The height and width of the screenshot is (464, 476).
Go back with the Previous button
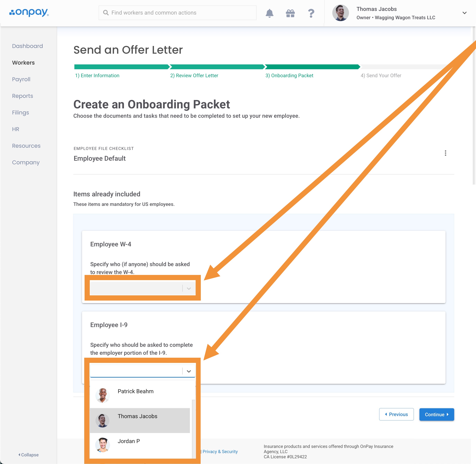coord(396,414)
